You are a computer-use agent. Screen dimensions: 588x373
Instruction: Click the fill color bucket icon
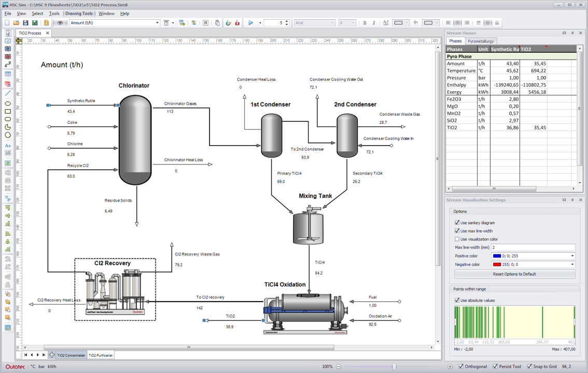point(415,23)
